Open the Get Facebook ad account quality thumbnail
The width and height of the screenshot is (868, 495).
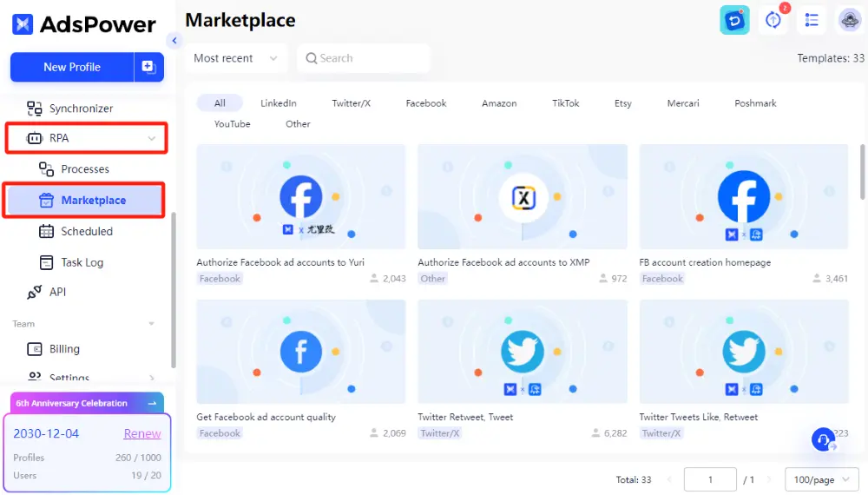pyautogui.click(x=301, y=352)
